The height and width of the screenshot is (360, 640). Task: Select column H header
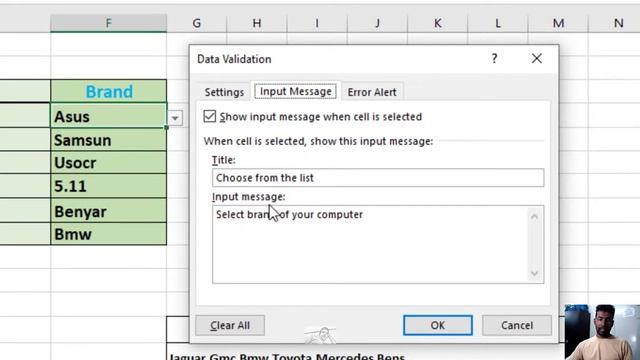tap(257, 23)
